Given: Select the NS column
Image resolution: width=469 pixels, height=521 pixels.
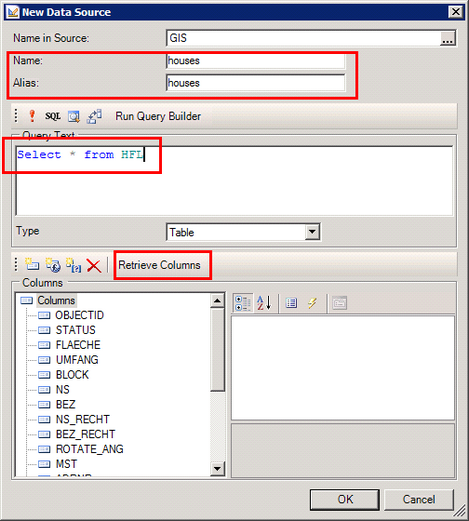Looking at the screenshot, I should [x=62, y=389].
